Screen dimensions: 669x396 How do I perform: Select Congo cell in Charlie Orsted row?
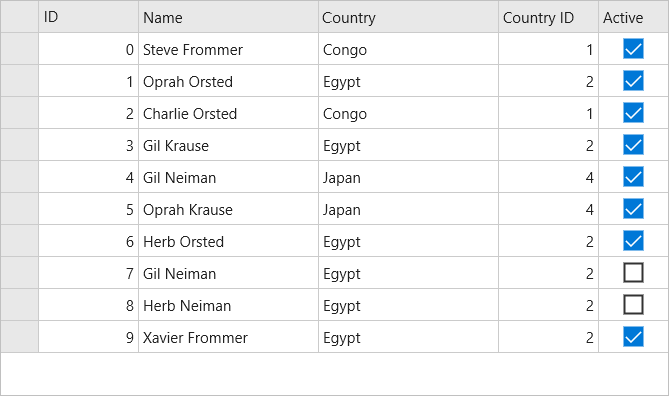[408, 113]
